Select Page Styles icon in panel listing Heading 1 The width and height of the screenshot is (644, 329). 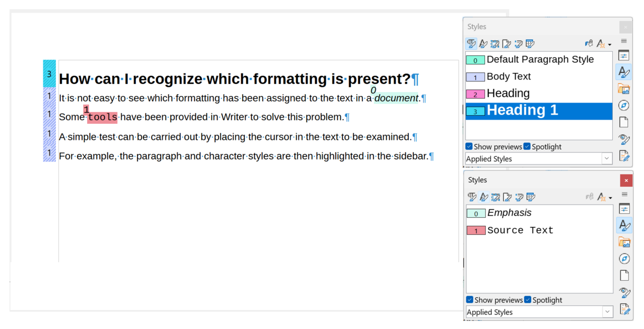pos(506,43)
